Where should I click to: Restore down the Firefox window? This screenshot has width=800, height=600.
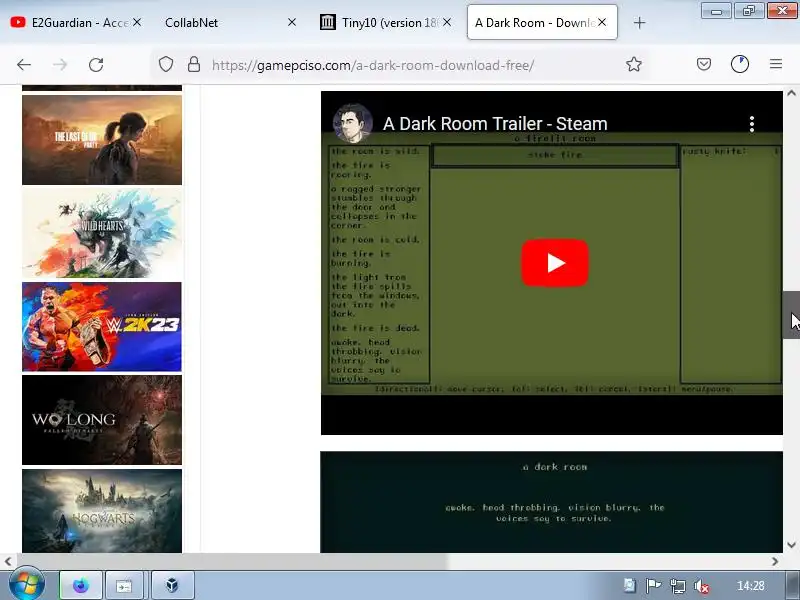pyautogui.click(x=748, y=11)
